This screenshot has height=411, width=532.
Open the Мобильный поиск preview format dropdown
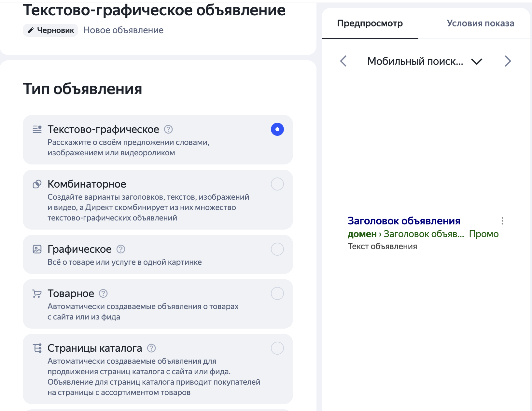coord(477,61)
